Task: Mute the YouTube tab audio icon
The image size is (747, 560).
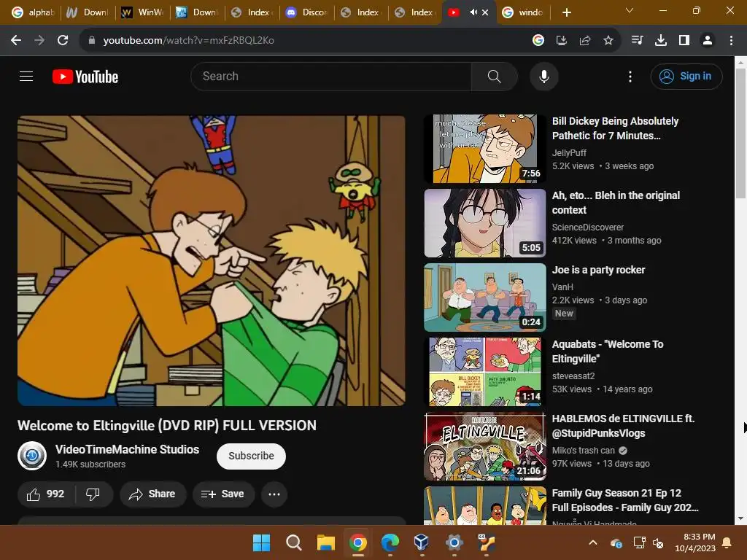Action: point(473,12)
